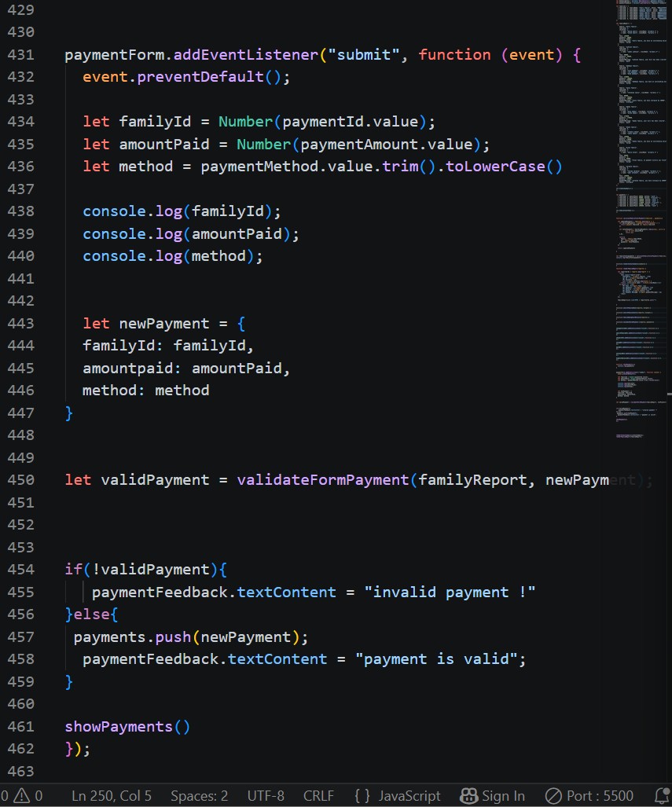Click the Copilot Sign In status item
Viewport: 672px width, 807px height.
pos(492,796)
